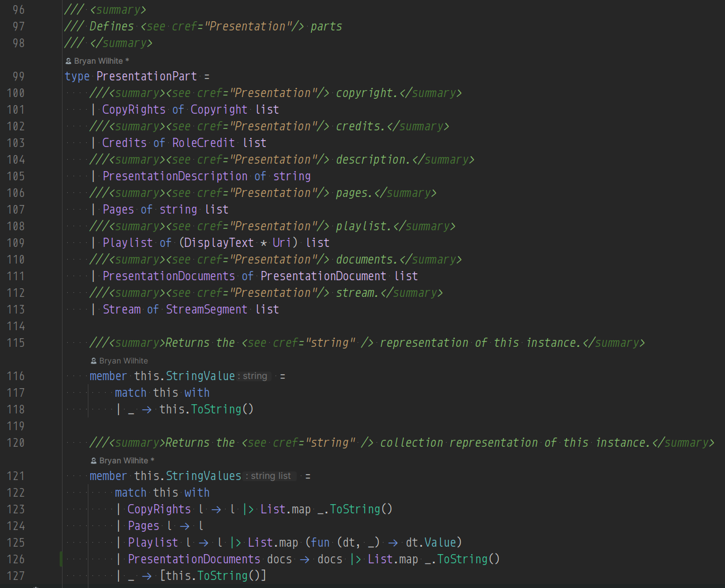Click line number 99 in the gutter

pyautogui.click(x=18, y=76)
